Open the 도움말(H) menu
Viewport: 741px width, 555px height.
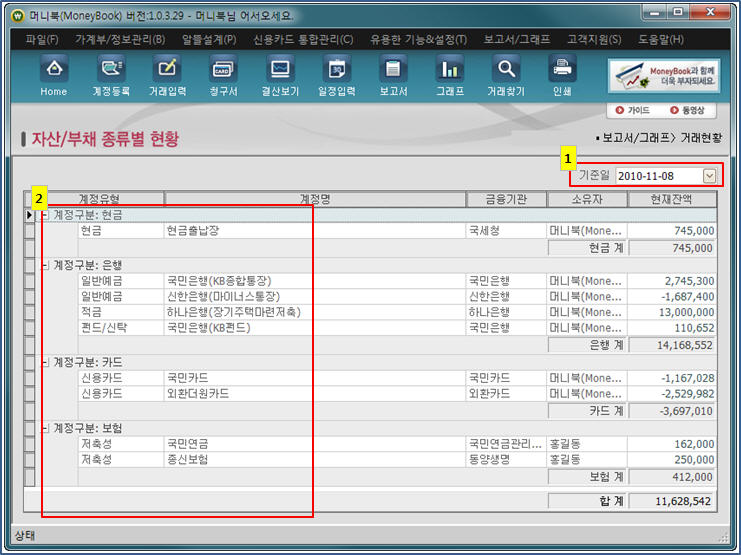[x=661, y=40]
